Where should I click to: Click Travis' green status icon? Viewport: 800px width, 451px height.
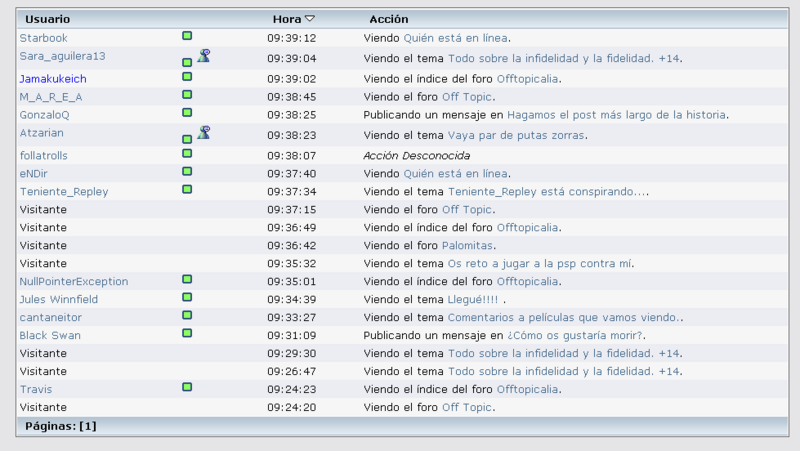click(x=187, y=386)
